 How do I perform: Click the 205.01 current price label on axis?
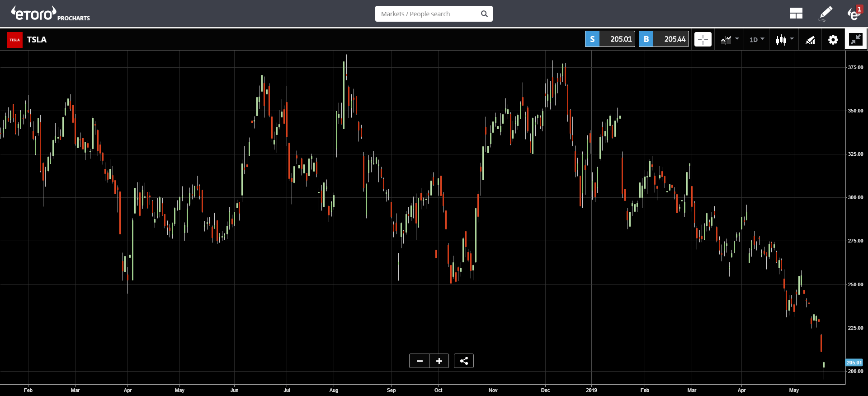[x=854, y=363]
